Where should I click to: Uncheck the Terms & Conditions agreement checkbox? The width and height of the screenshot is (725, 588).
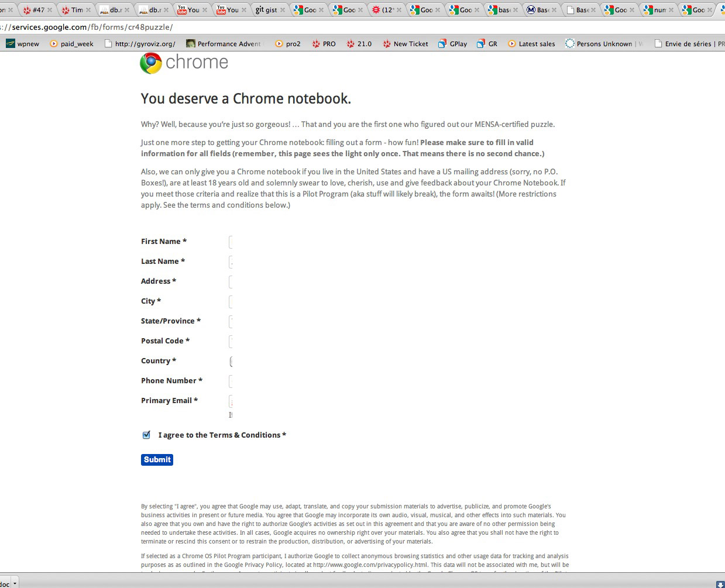point(146,435)
